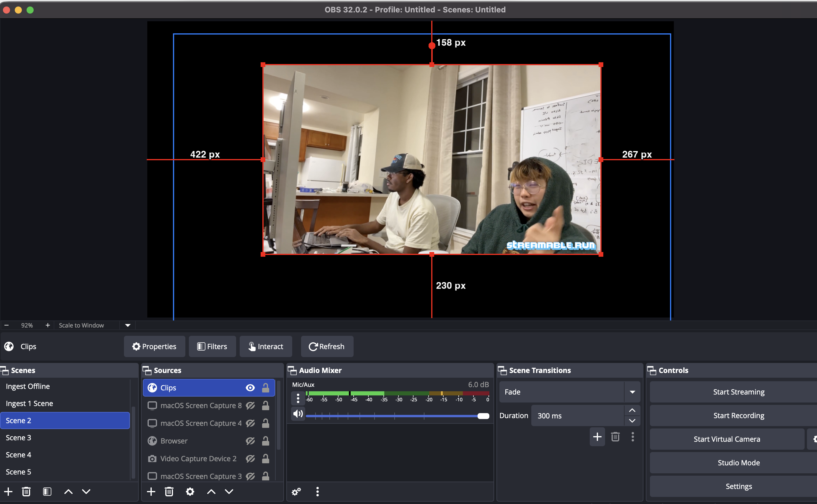
Task: Delete the selected source via trash icon
Action: (x=169, y=491)
